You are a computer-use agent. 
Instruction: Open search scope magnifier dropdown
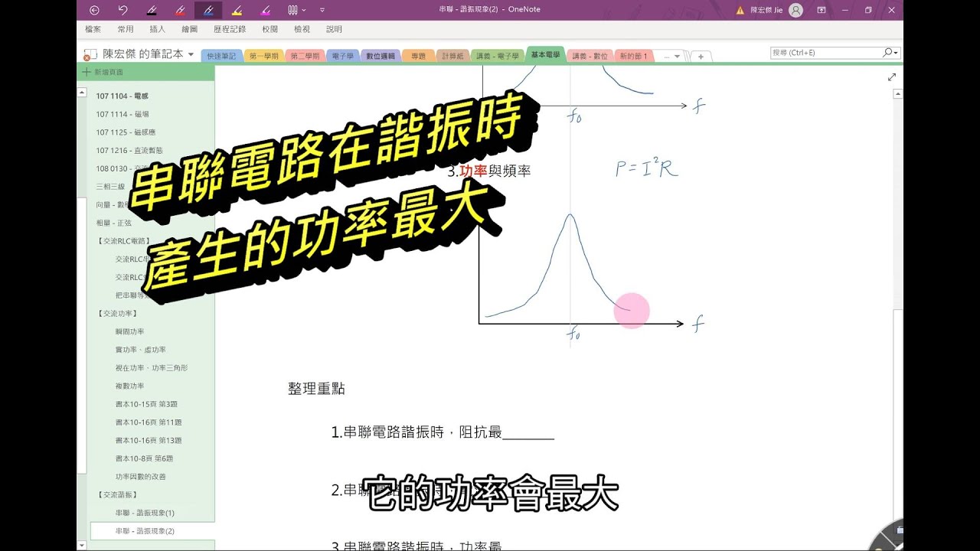pos(890,53)
